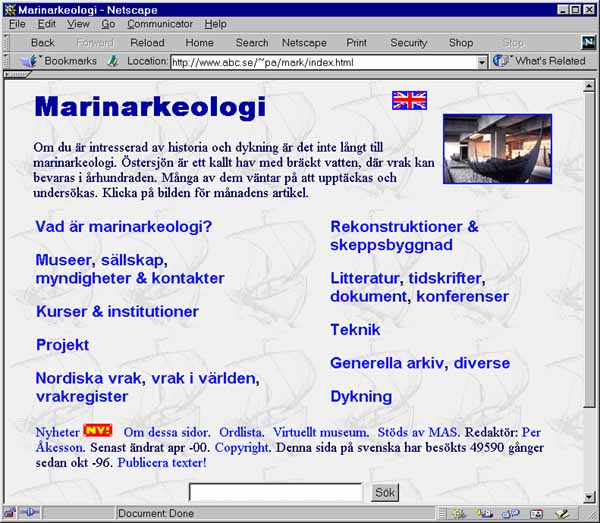Viewport: 600px width, 523px height.
Task: Click the 'Om dessa sidor' link
Action: (x=167, y=432)
